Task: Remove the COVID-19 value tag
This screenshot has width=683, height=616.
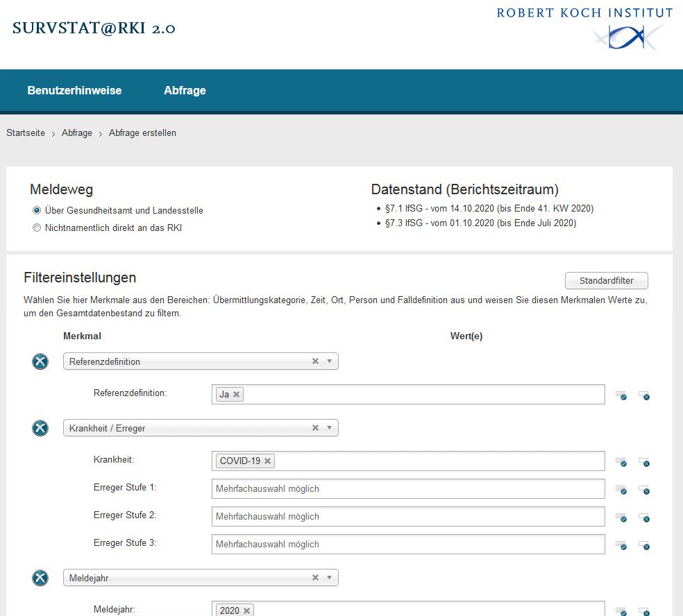Action: click(268, 461)
